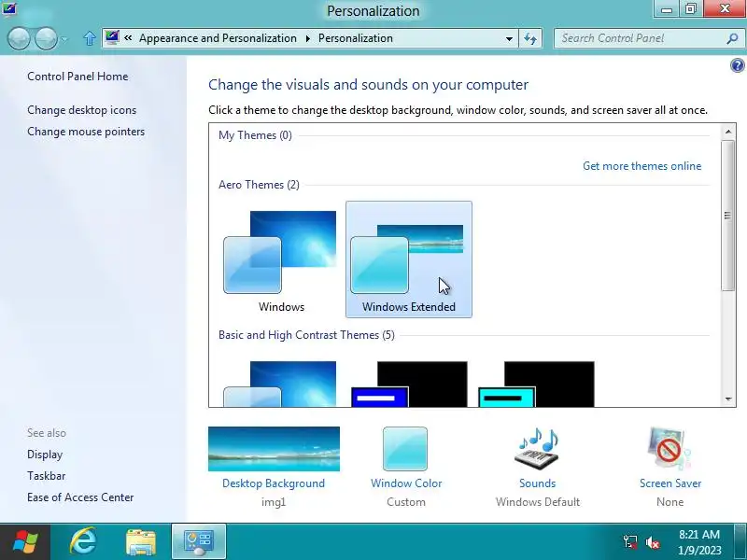Image resolution: width=747 pixels, height=560 pixels.
Task: Click the Start button
Action: (25, 542)
